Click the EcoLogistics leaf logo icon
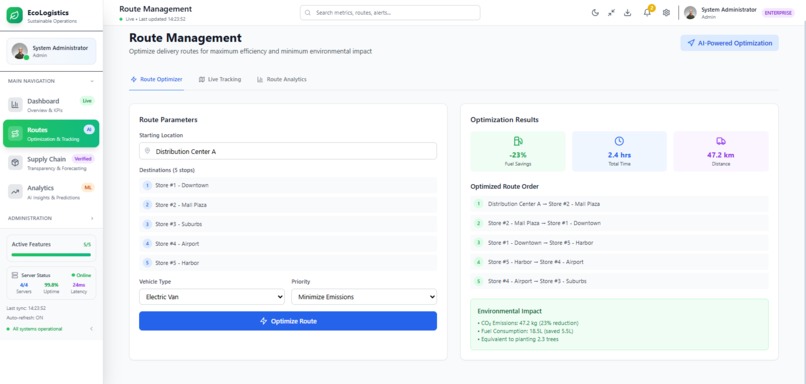 (x=14, y=15)
